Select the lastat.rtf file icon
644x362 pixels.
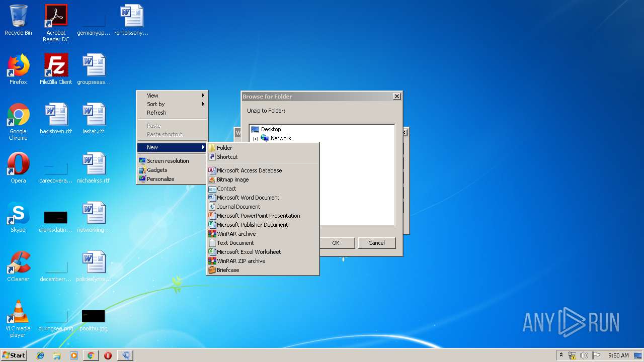click(x=94, y=119)
